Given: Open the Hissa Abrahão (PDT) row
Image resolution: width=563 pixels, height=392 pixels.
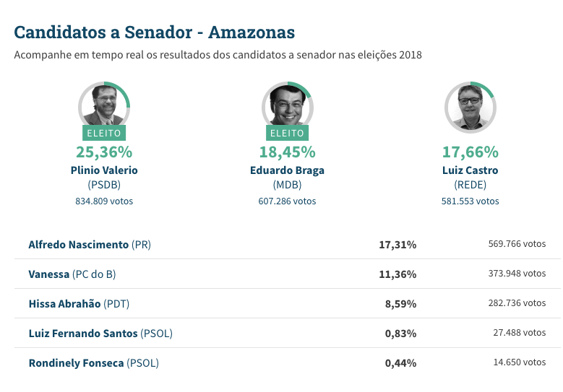Looking at the screenshot, I should 79,304.
